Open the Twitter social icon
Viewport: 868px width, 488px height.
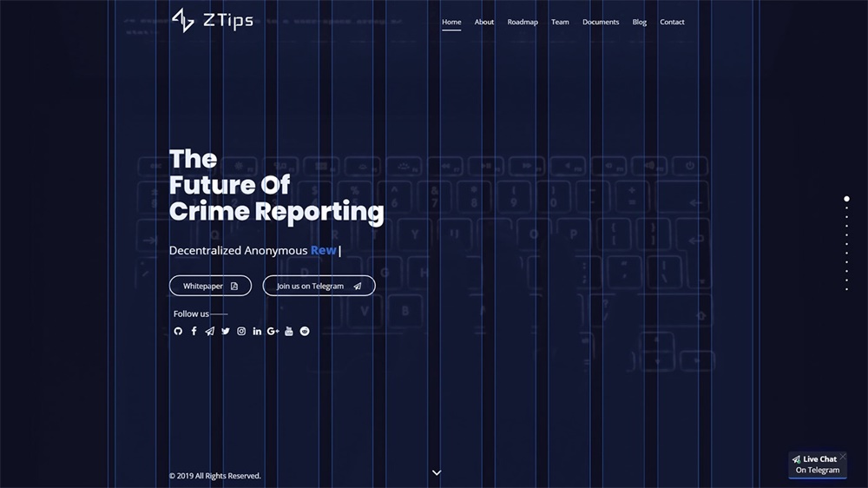[x=226, y=331]
